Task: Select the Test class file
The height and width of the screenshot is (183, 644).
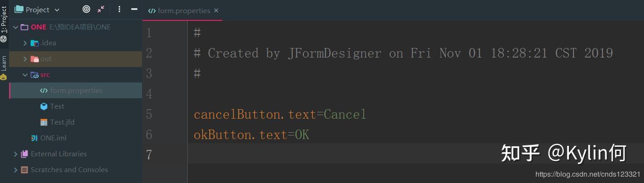Action: [57, 106]
